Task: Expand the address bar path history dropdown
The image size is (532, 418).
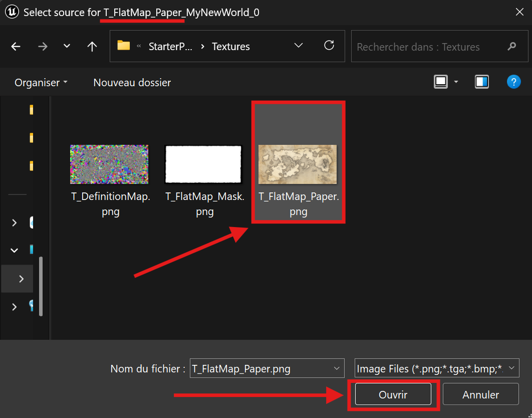Action: coord(299,46)
